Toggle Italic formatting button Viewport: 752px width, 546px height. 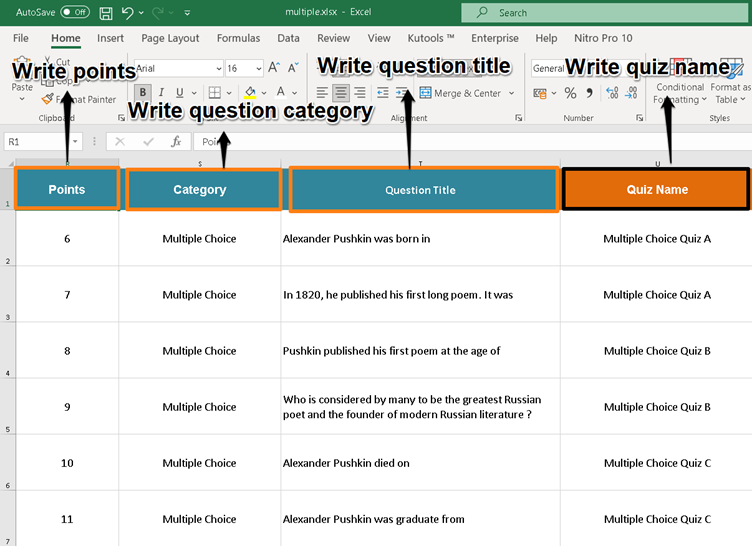[x=161, y=93]
